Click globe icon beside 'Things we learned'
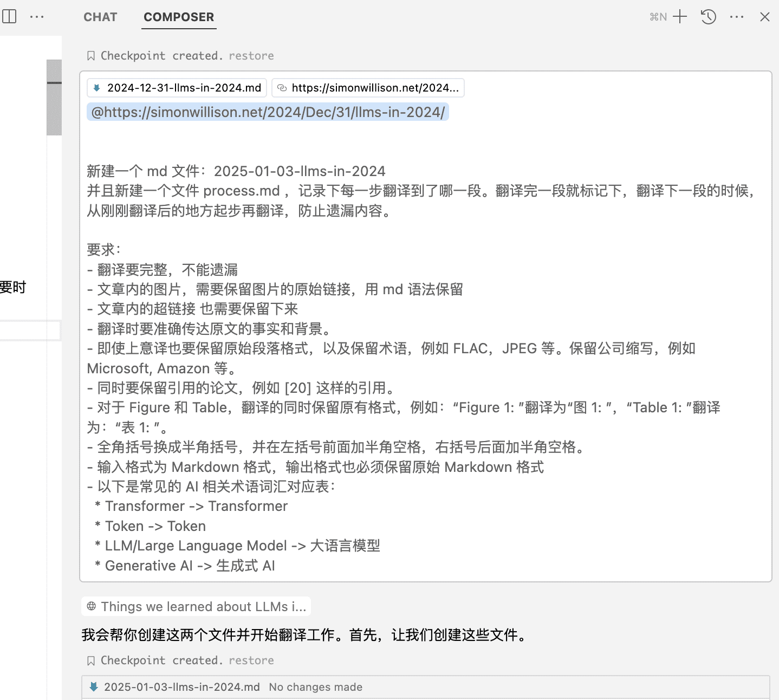The height and width of the screenshot is (700, 779). 92,606
